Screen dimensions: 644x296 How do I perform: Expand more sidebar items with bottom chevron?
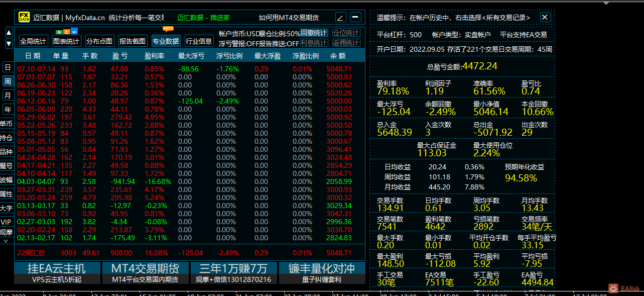[6, 241]
